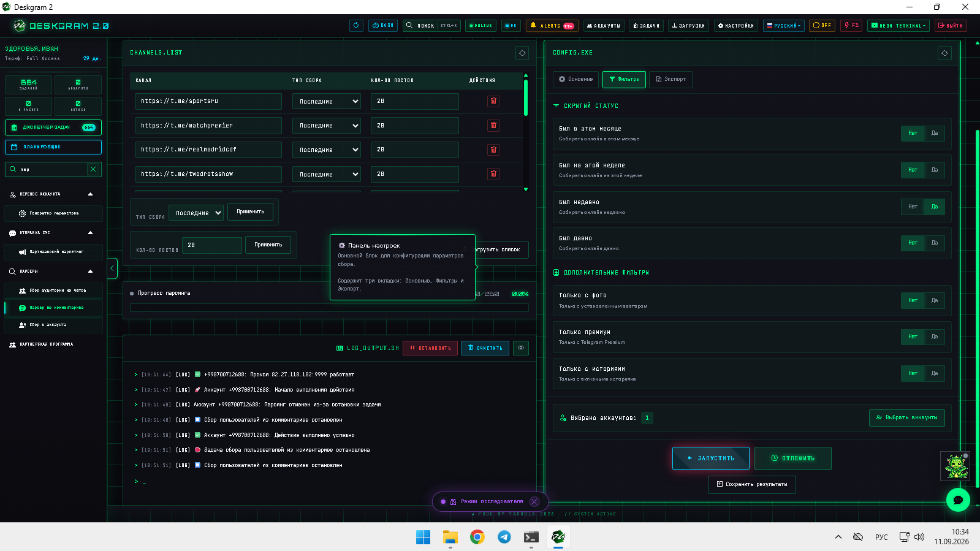The width and height of the screenshot is (980, 551).
Task: Toggle the OFF switch in top bar
Action: [x=822, y=26]
